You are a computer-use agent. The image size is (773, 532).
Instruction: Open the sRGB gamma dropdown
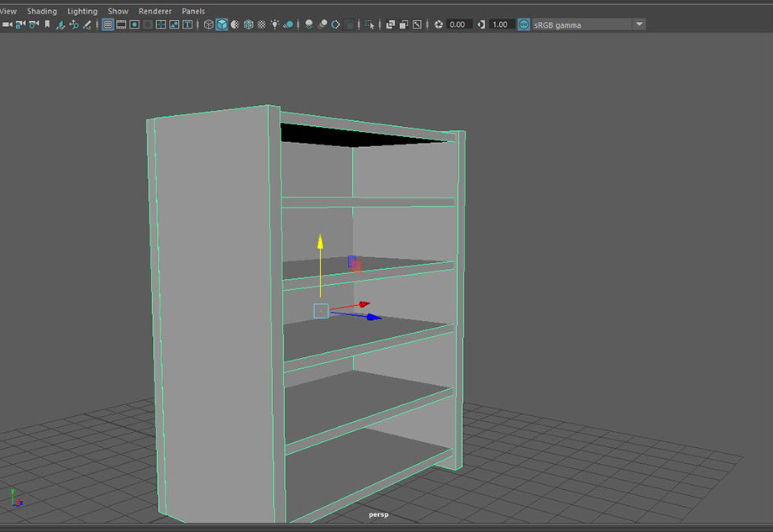pos(639,24)
